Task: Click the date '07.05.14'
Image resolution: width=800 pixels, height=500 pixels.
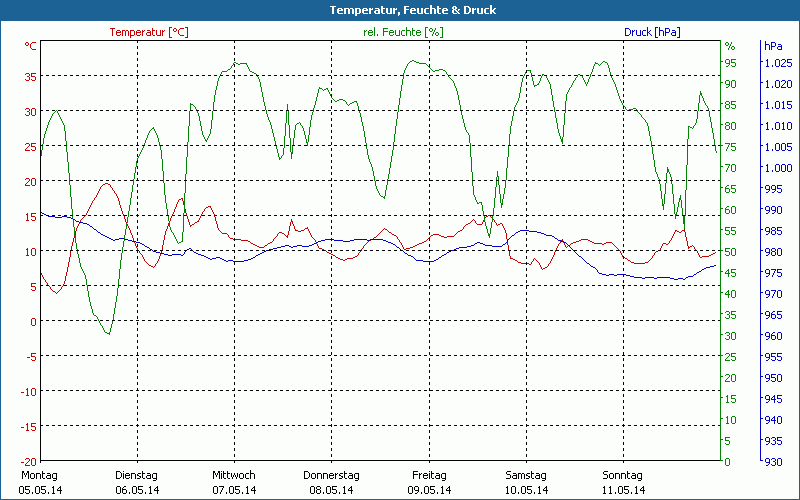Action: coord(234,490)
